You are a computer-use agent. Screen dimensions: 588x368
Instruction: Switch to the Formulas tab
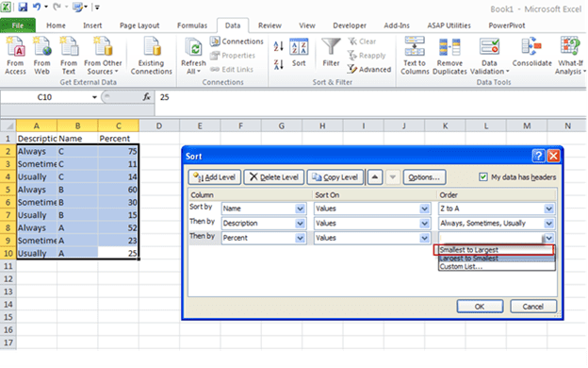coord(192,25)
